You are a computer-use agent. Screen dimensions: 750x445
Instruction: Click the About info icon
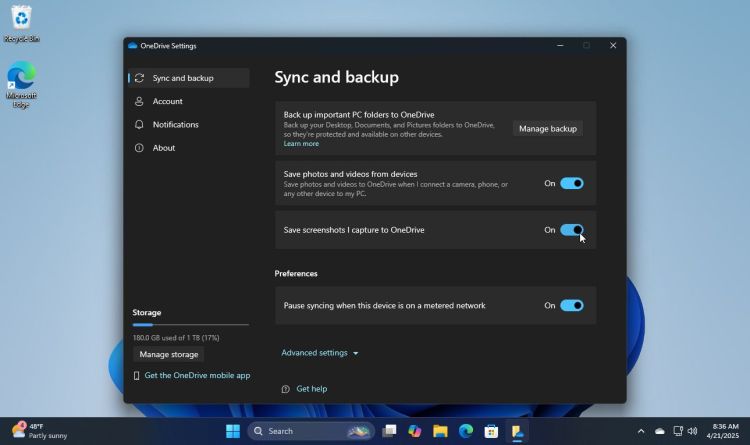point(139,148)
